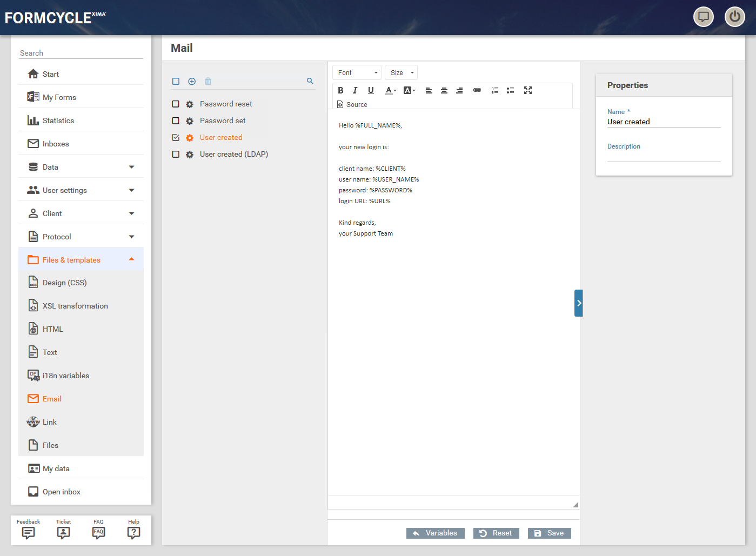Screen dimensions: 756x556
Task: Center align text in editor
Action: click(444, 90)
